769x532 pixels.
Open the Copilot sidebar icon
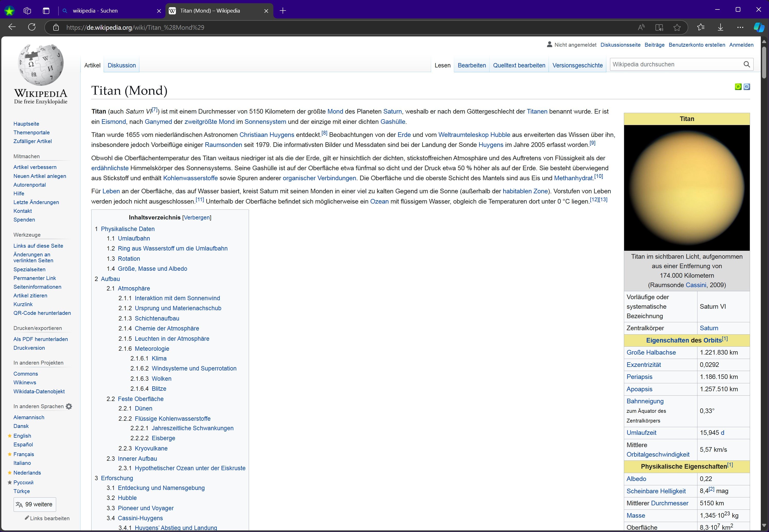[759, 27]
